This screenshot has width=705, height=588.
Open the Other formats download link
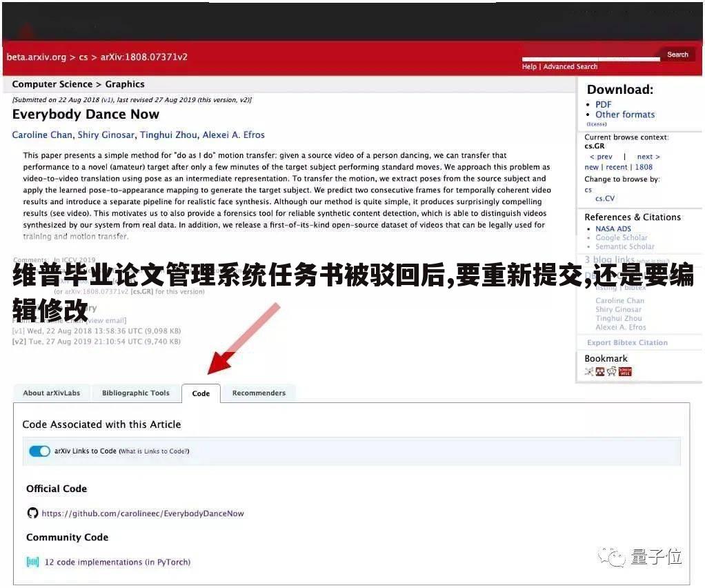[x=625, y=115]
